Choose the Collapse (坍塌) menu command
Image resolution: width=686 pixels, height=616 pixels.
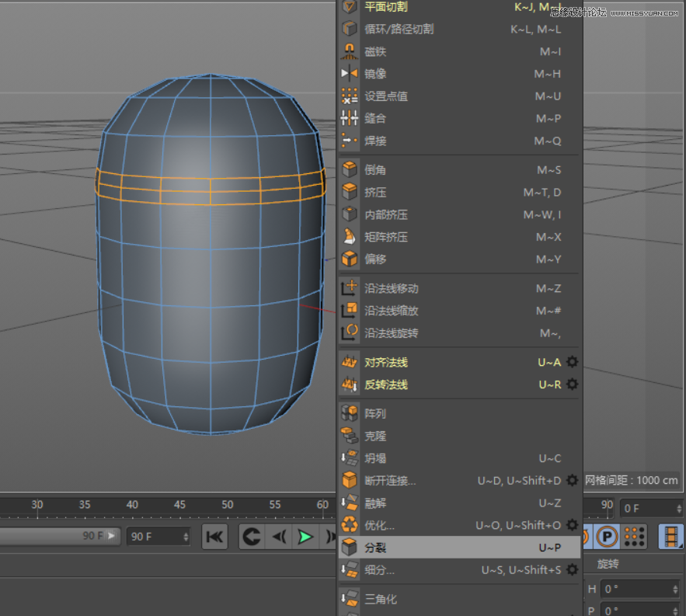pyautogui.click(x=374, y=458)
